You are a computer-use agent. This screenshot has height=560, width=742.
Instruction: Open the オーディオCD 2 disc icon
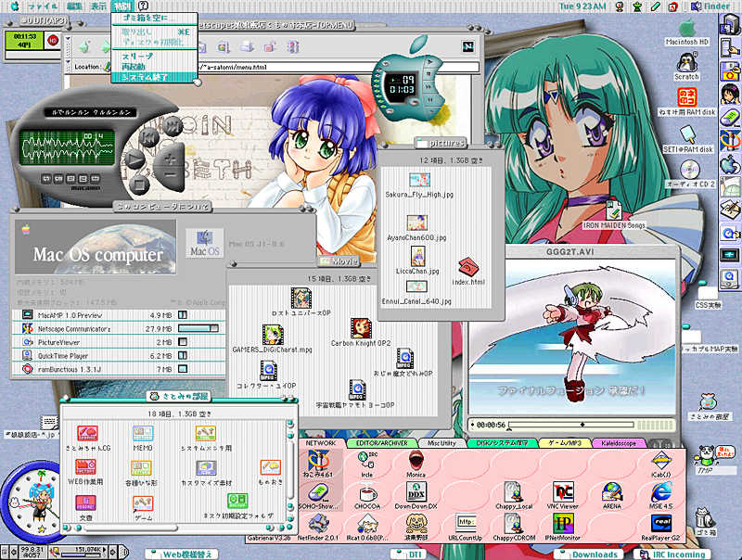pos(689,170)
